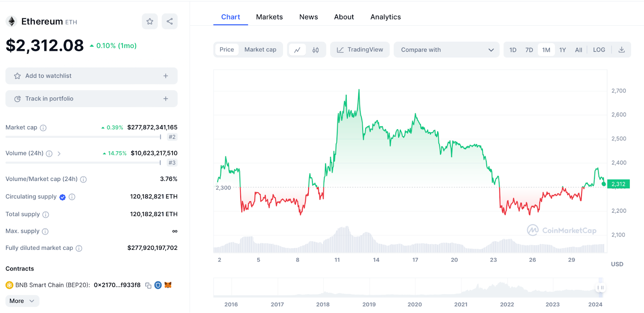
Task: Click the timeline range slider handle
Action: point(601,288)
